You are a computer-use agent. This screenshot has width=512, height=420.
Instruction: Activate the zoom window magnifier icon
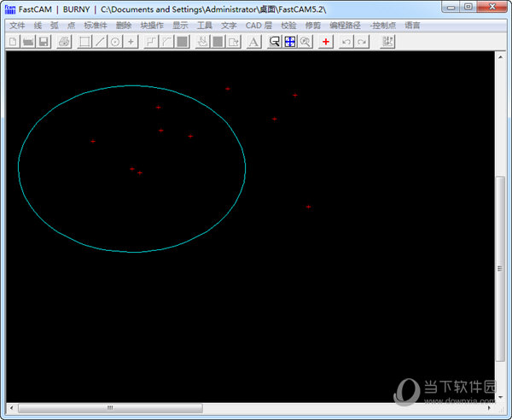coord(274,42)
